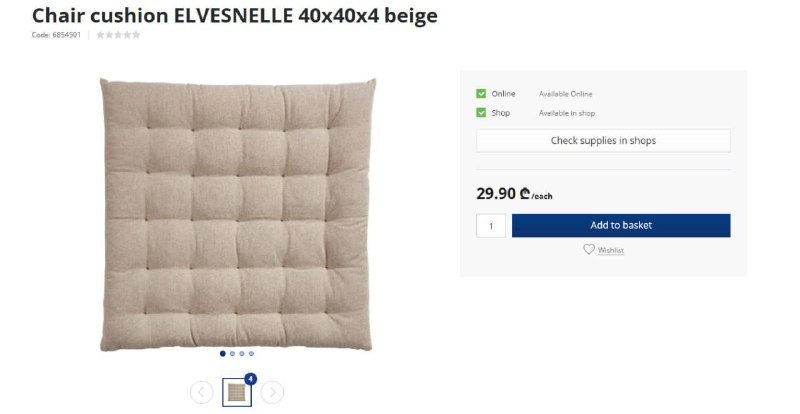Image resolution: width=800 pixels, height=414 pixels.
Task: Click the quantity input field
Action: tap(491, 226)
